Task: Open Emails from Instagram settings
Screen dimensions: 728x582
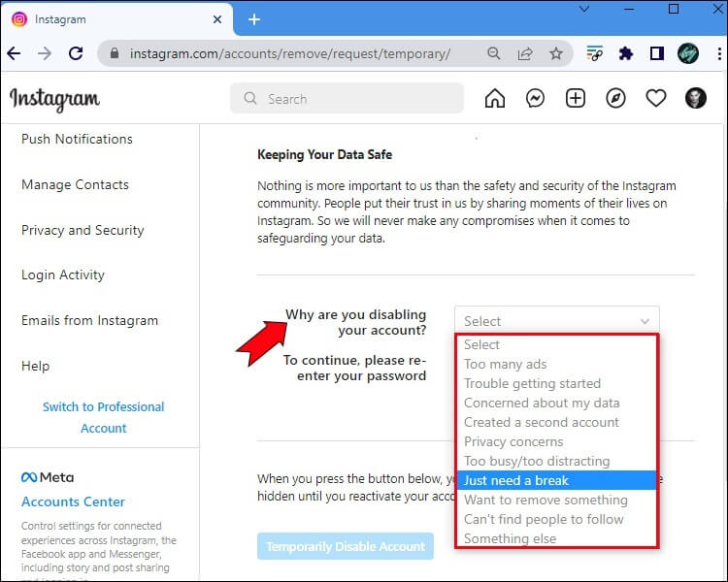Action: tap(89, 320)
